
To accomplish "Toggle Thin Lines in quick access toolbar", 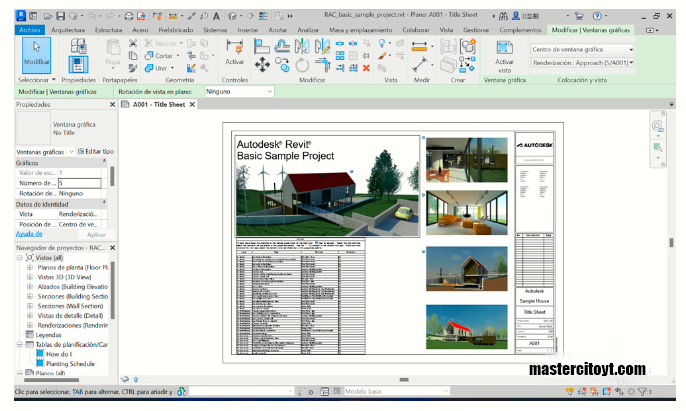I will coord(263,16).
